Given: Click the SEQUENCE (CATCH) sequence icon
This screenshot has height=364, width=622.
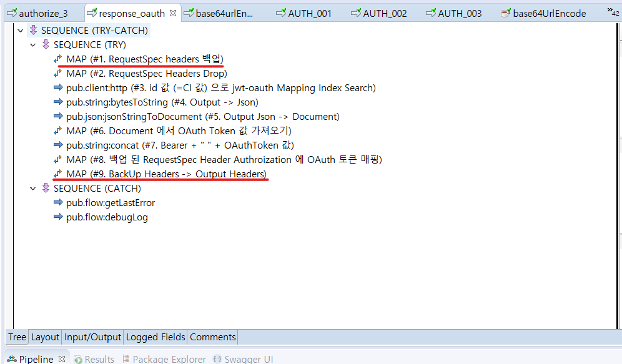Looking at the screenshot, I should coord(46,189).
